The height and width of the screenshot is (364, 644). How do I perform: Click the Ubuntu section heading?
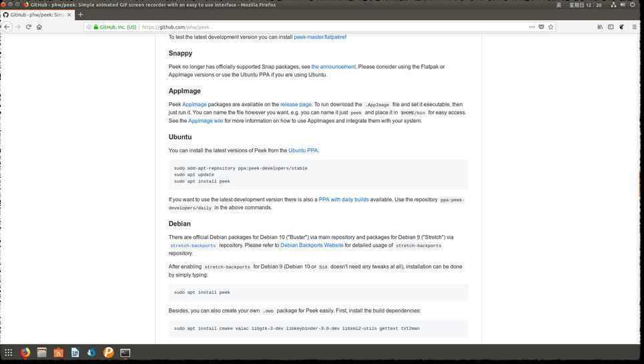tap(180, 137)
